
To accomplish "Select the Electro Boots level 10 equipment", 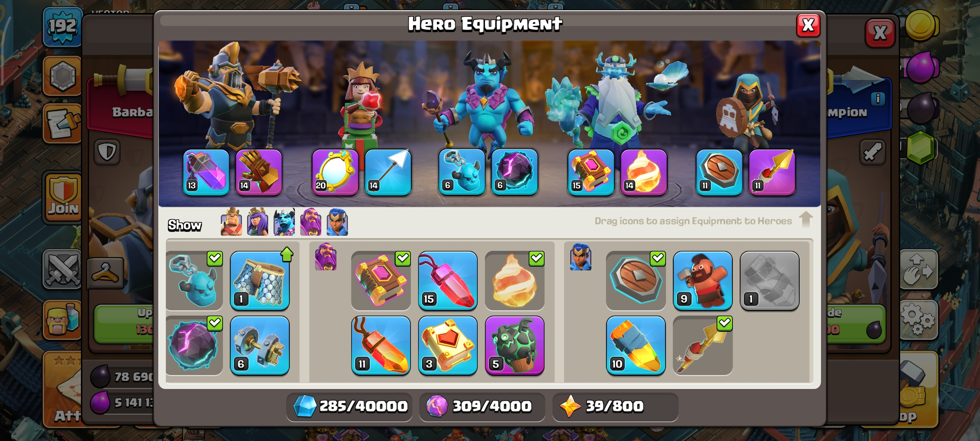I will [635, 346].
